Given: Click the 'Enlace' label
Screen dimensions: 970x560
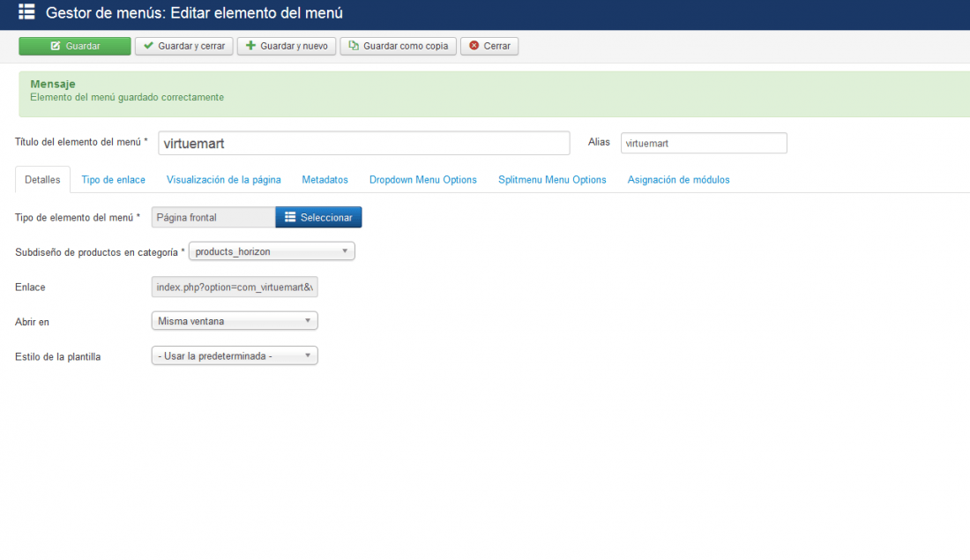Looking at the screenshot, I should pyautogui.click(x=30, y=287).
